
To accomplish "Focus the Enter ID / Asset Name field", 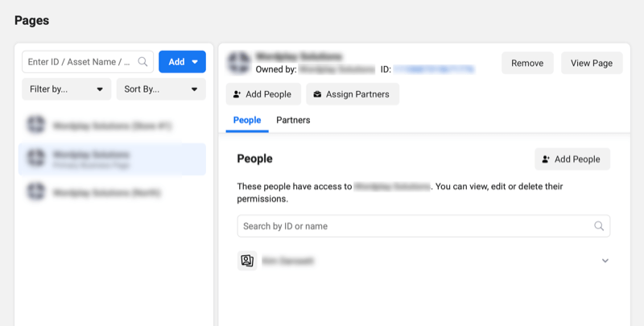I will pos(79,62).
